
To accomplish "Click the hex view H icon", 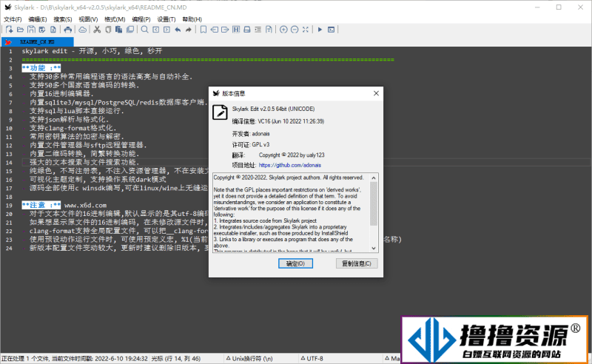I will [x=236, y=30].
